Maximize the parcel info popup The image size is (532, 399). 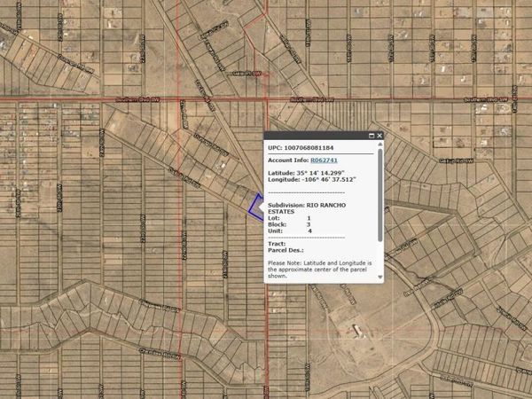[x=372, y=136]
